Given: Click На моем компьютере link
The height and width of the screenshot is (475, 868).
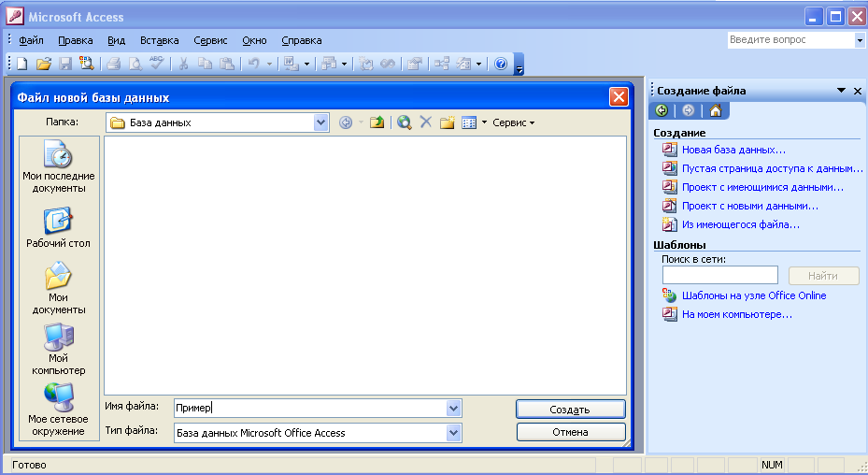Looking at the screenshot, I should click(x=737, y=315).
